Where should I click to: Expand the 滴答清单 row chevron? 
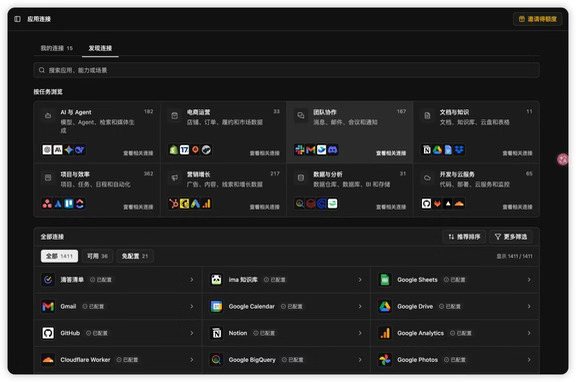click(192, 280)
